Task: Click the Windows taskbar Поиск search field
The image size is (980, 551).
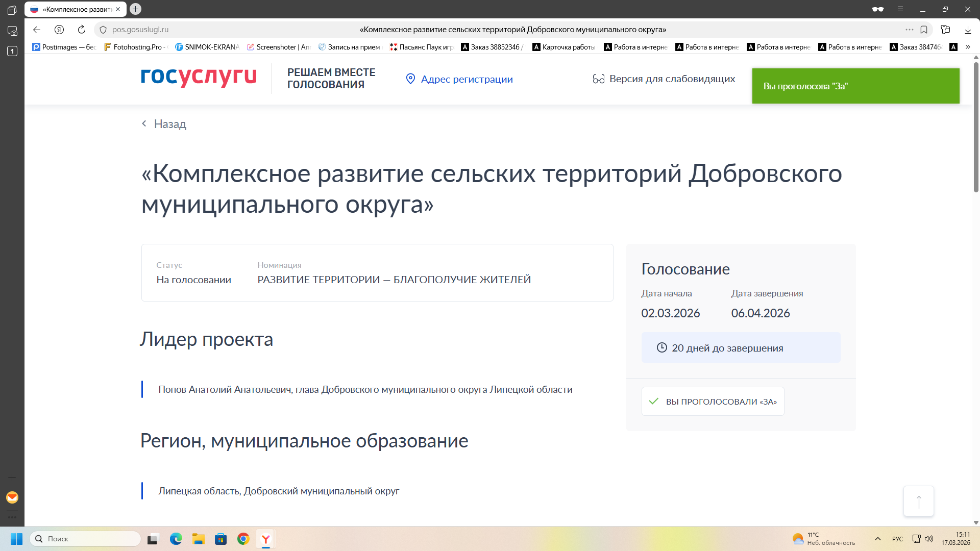Action: point(86,539)
